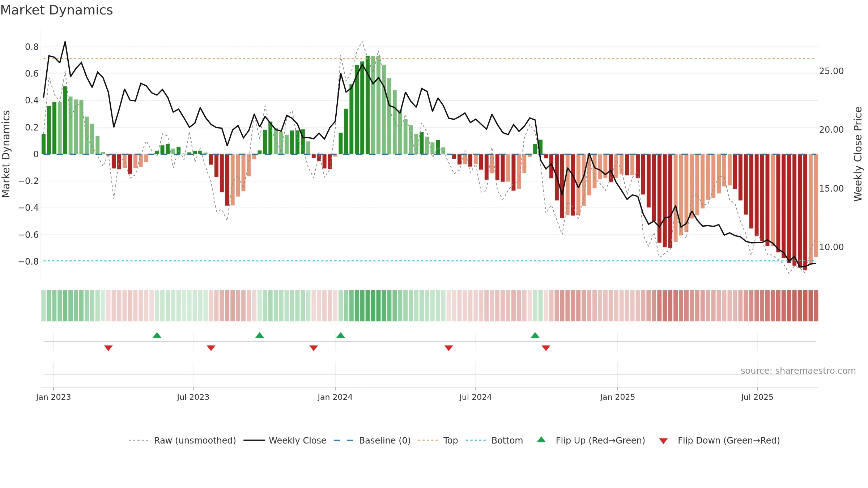868x488 pixels.
Task: Toggle Flip Up (Red→Green) legend entry
Action: [x=591, y=440]
